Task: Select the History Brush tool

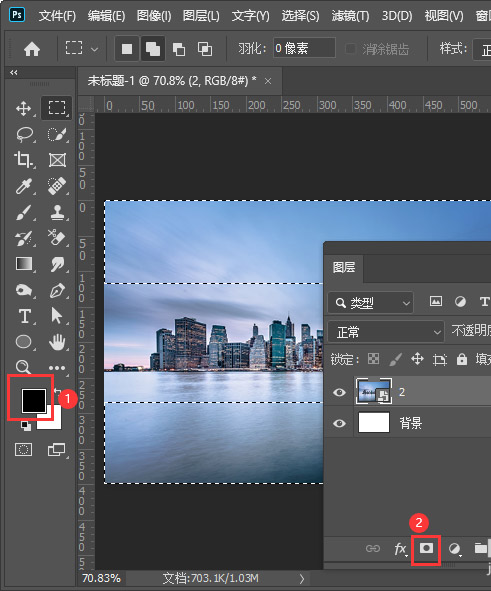Action: coord(24,239)
